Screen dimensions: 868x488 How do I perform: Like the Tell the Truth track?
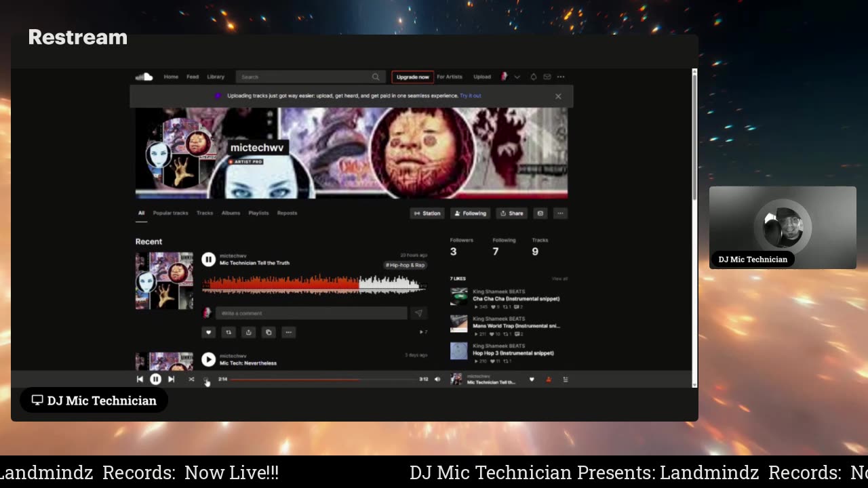click(209, 332)
